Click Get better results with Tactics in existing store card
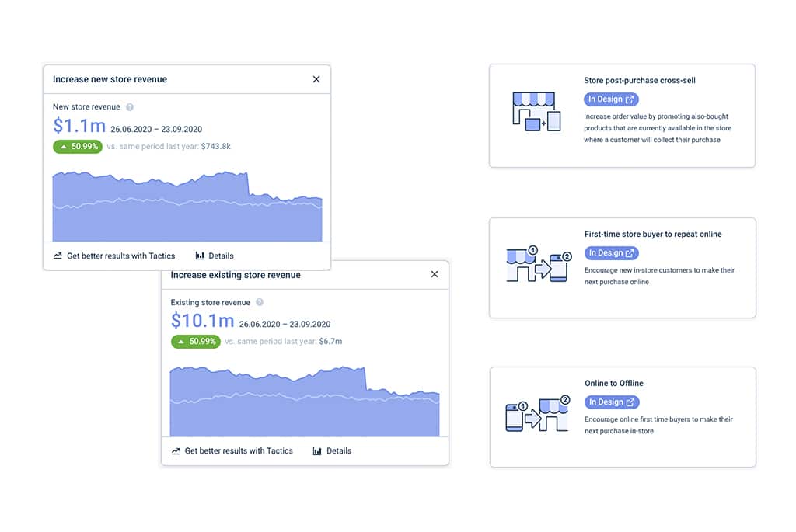The image size is (796, 532). (232, 451)
